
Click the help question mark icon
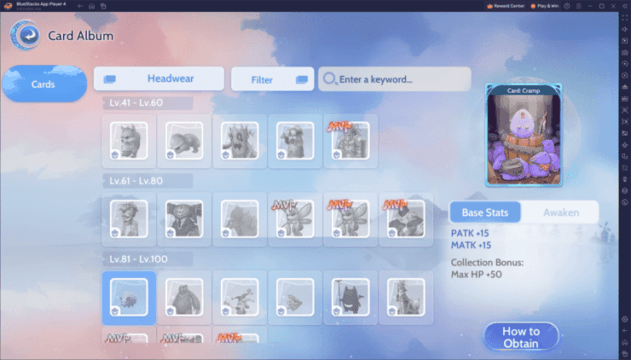click(567, 6)
